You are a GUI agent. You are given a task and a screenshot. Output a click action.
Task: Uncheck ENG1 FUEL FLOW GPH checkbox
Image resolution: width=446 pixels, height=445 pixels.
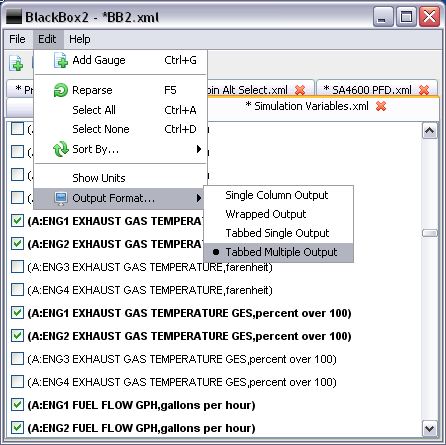pyautogui.click(x=17, y=405)
